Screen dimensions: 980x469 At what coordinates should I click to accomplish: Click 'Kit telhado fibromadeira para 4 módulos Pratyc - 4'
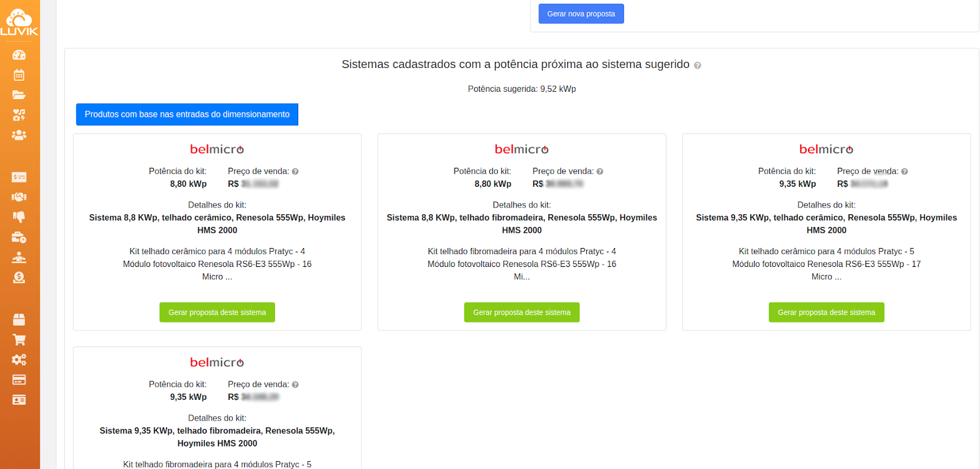click(x=522, y=252)
